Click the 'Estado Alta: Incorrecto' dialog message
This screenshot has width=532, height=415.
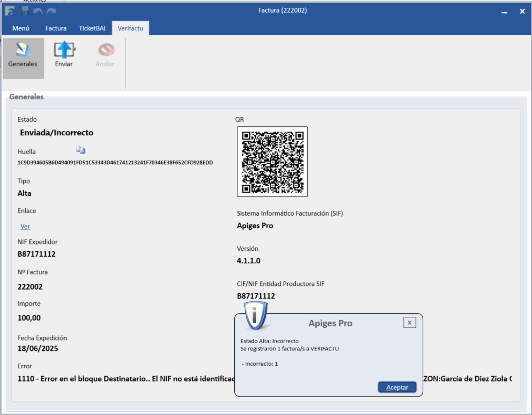pyautogui.click(x=269, y=341)
